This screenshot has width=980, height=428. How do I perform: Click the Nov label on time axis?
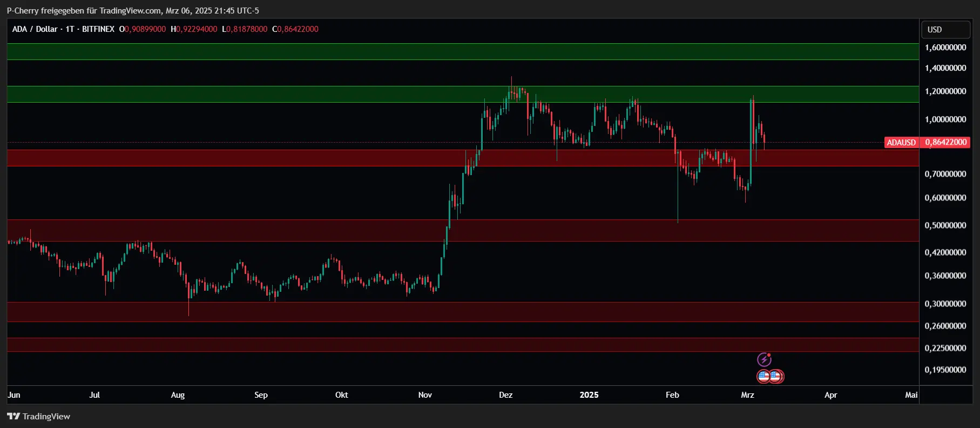click(x=425, y=395)
